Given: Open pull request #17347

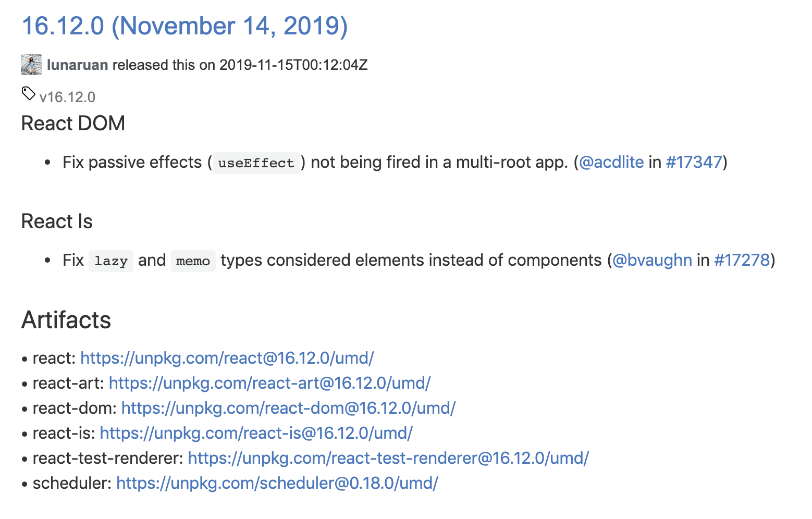Looking at the screenshot, I should 694,162.
